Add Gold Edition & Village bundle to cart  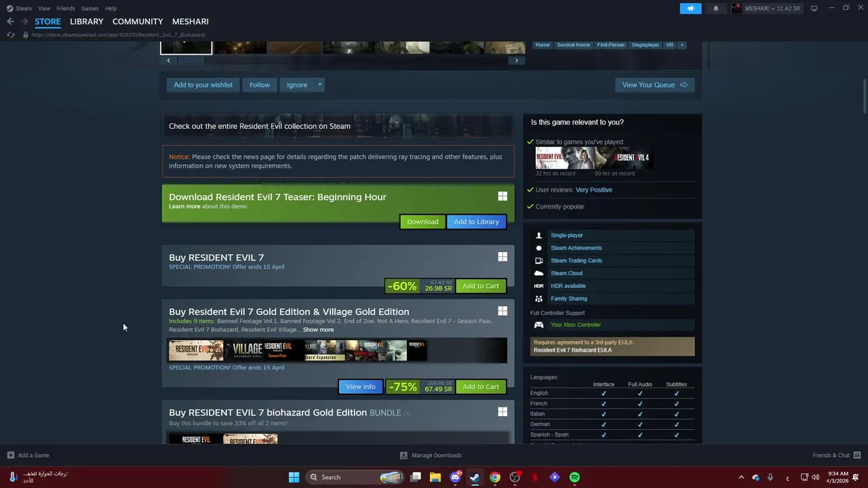point(481,387)
